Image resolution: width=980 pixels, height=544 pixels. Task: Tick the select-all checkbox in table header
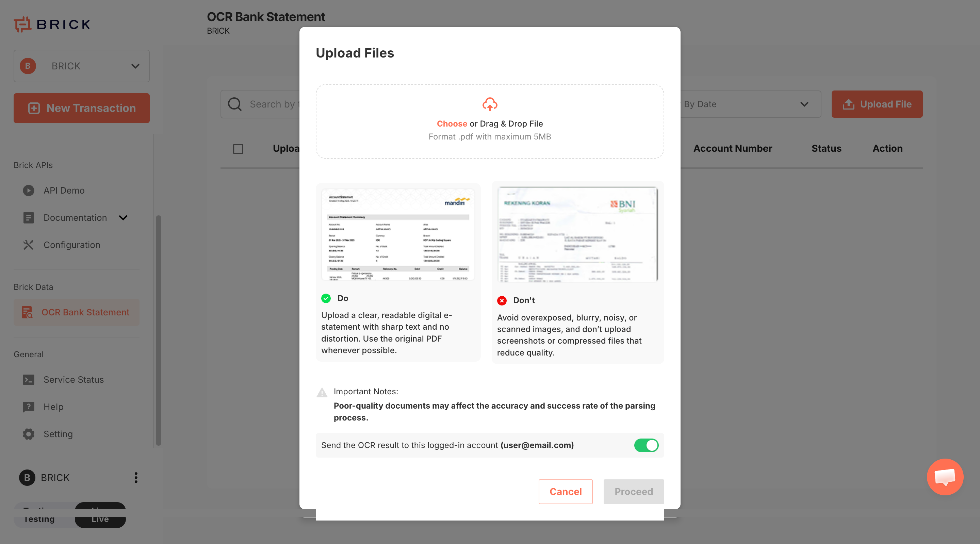[x=238, y=149]
